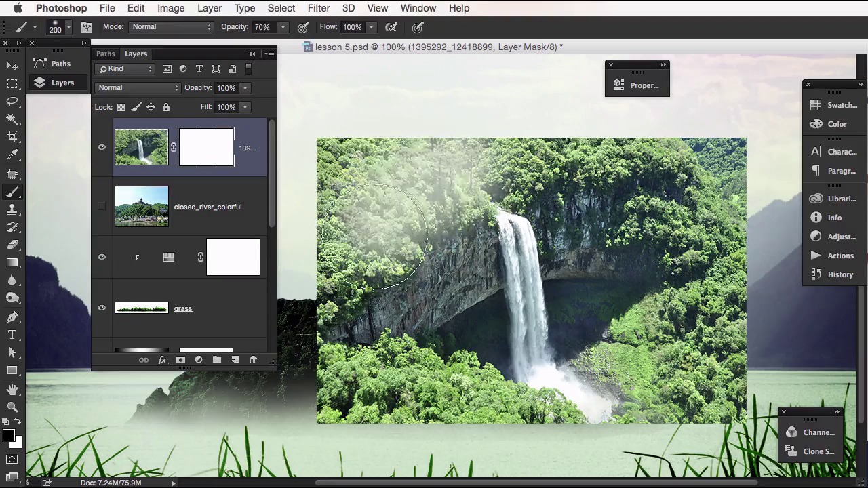Hide the grass layer
868x488 pixels.
pos(102,308)
